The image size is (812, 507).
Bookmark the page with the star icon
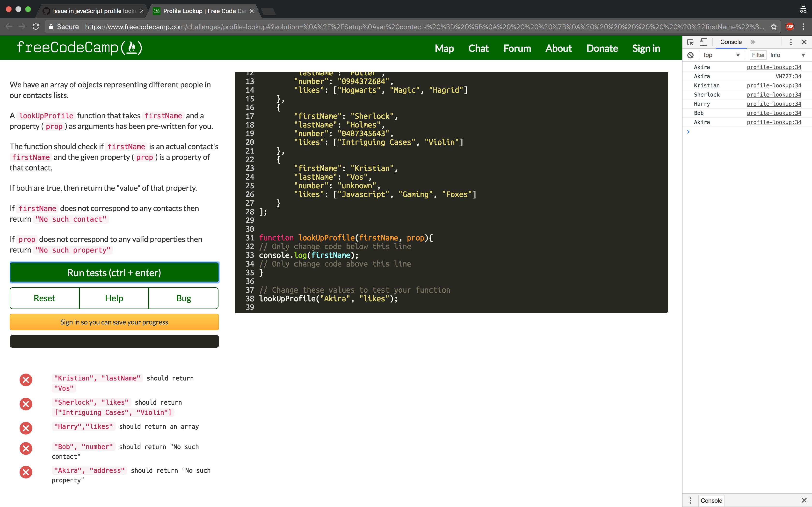click(x=774, y=27)
